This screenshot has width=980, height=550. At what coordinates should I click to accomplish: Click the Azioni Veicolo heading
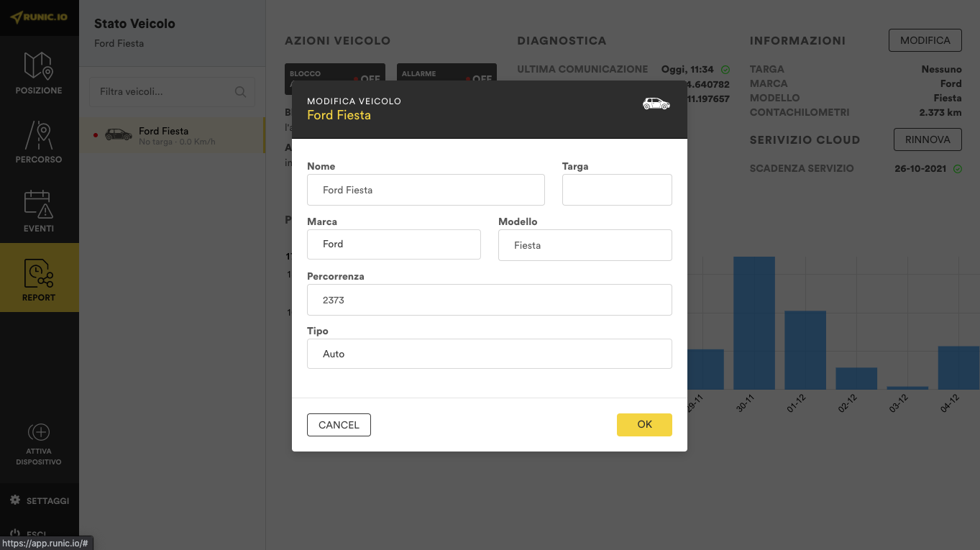point(337,41)
